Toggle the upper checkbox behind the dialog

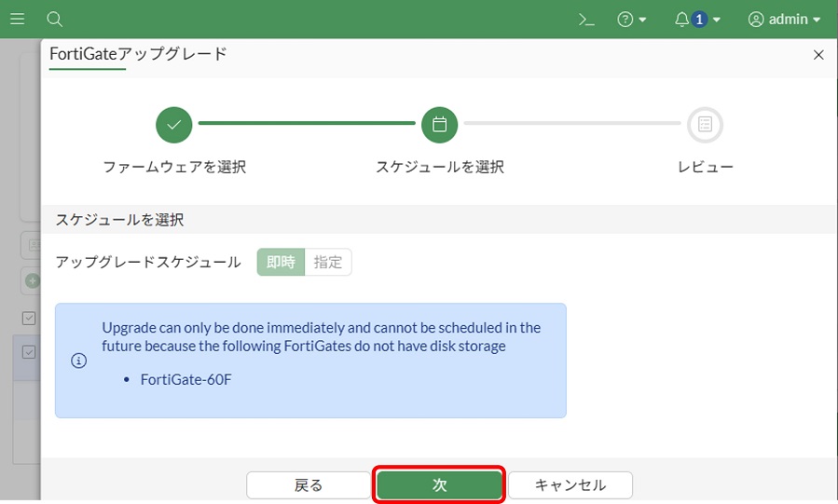[29, 319]
